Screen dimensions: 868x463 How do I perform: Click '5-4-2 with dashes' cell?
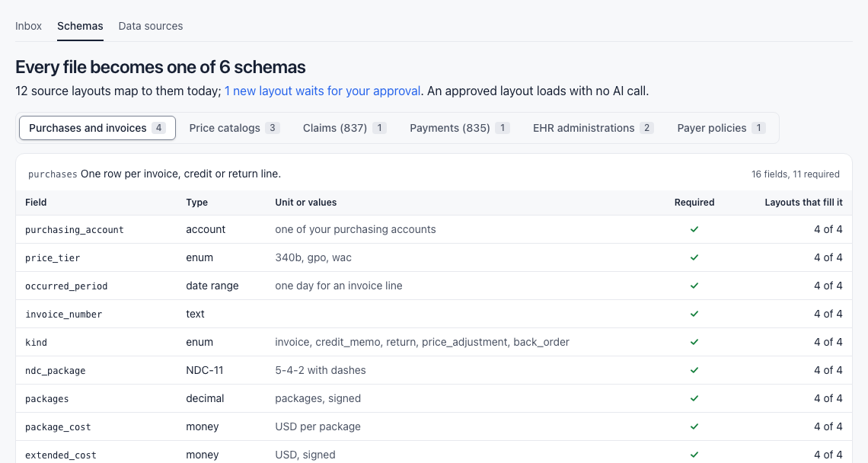tap(321, 370)
